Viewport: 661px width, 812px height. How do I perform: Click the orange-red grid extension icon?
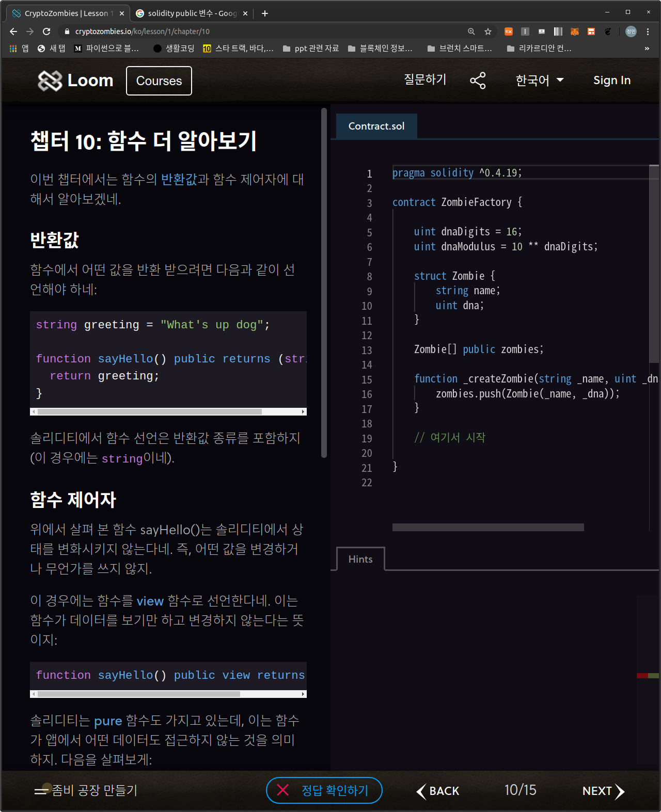(x=591, y=31)
